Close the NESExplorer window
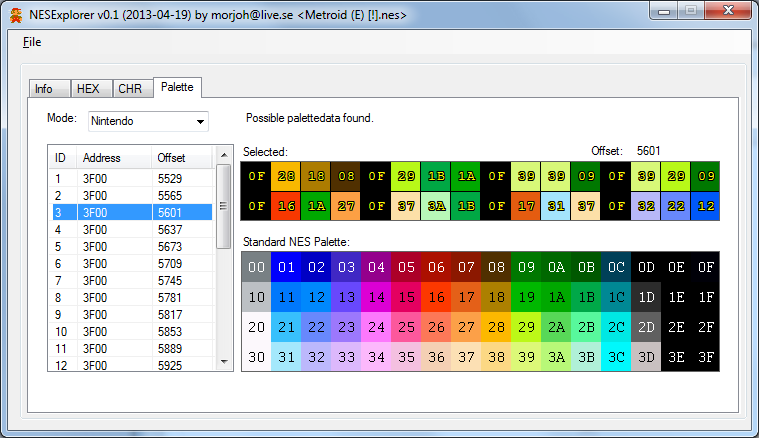This screenshot has height=438, width=759. [x=728, y=11]
